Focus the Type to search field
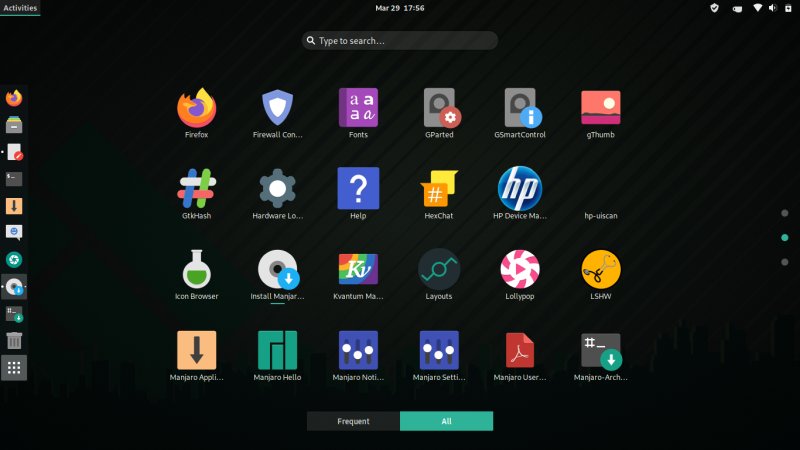Screen dimensions: 800x450 399,40
